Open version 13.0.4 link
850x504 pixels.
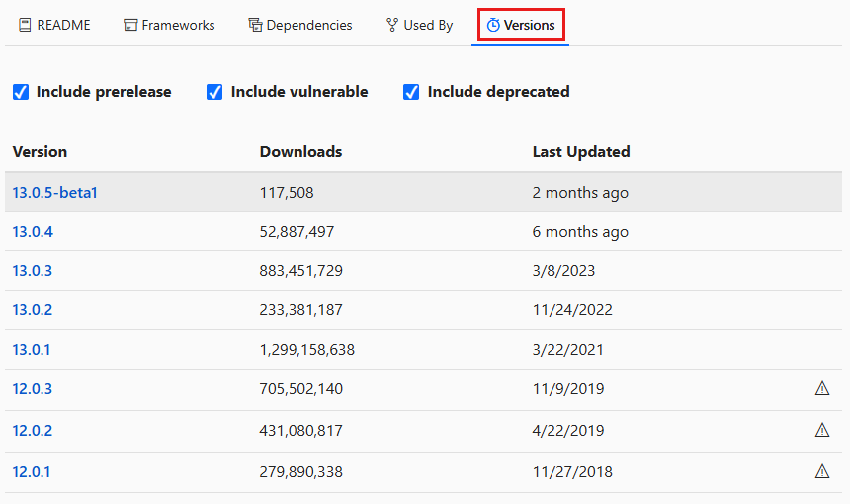tap(33, 232)
